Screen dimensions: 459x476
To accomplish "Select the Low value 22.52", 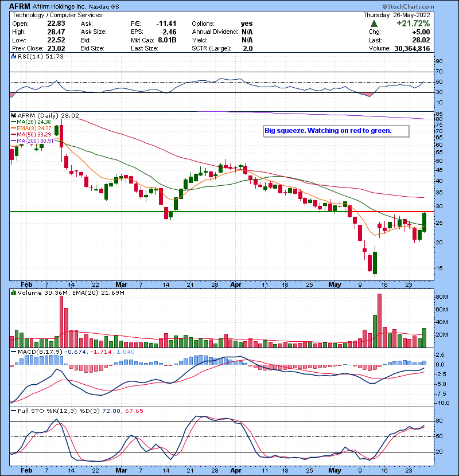I will click(x=56, y=40).
